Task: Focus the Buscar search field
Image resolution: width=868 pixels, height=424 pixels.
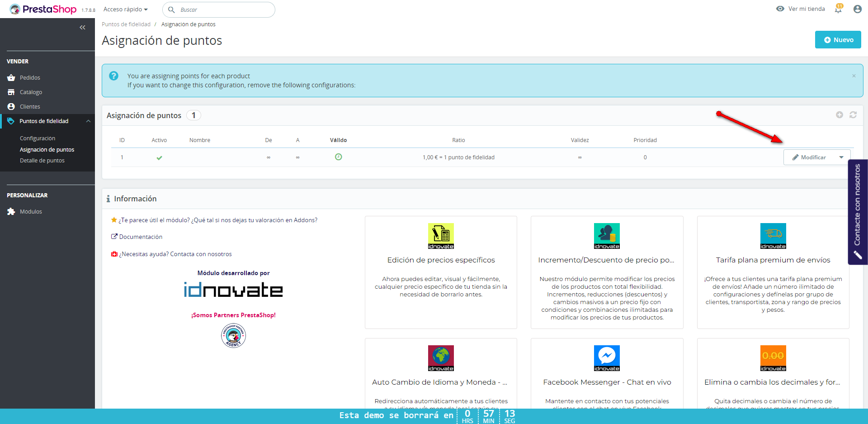Action: tap(219, 10)
